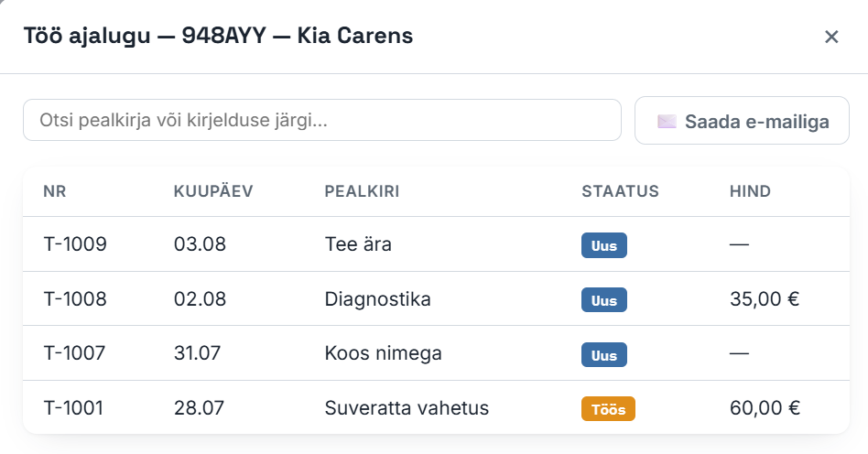Image resolution: width=868 pixels, height=454 pixels.
Task: Open work order T-1001
Action: 436,407
